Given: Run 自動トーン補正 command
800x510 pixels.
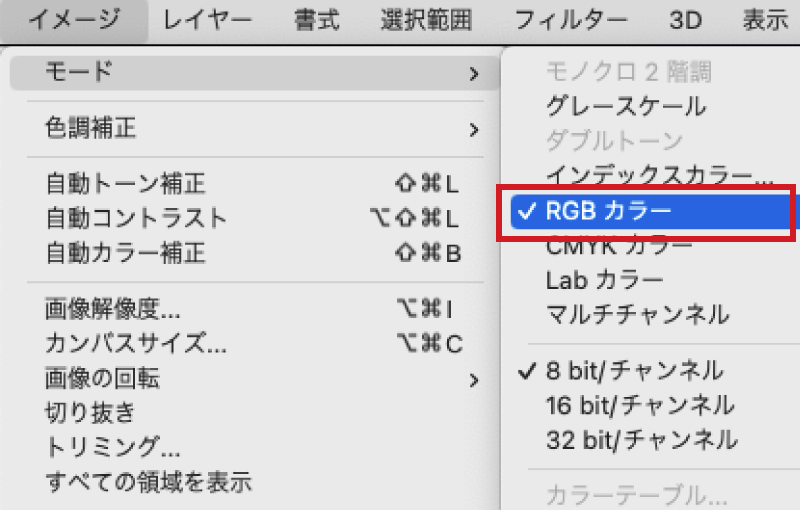Looking at the screenshot, I should click(125, 184).
